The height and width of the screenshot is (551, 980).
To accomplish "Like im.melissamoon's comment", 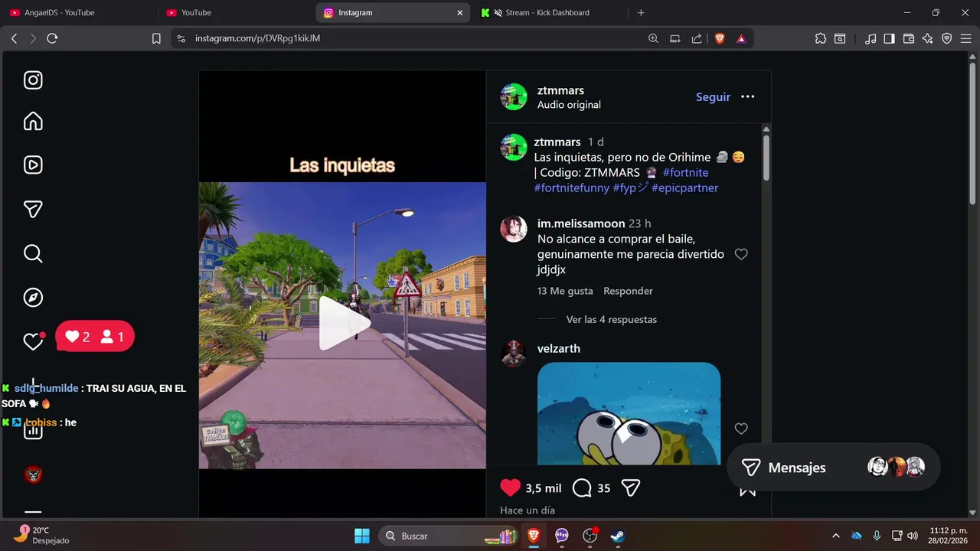I will pyautogui.click(x=741, y=254).
